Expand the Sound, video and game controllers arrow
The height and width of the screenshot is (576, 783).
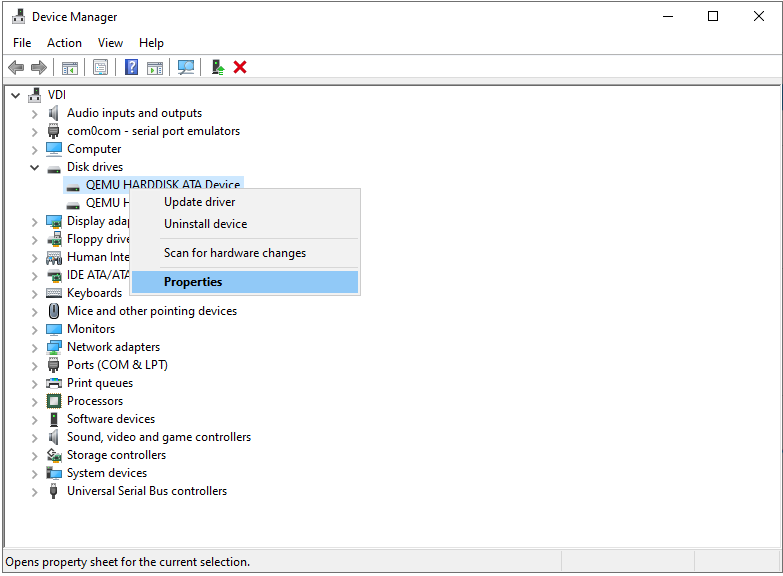(x=34, y=438)
